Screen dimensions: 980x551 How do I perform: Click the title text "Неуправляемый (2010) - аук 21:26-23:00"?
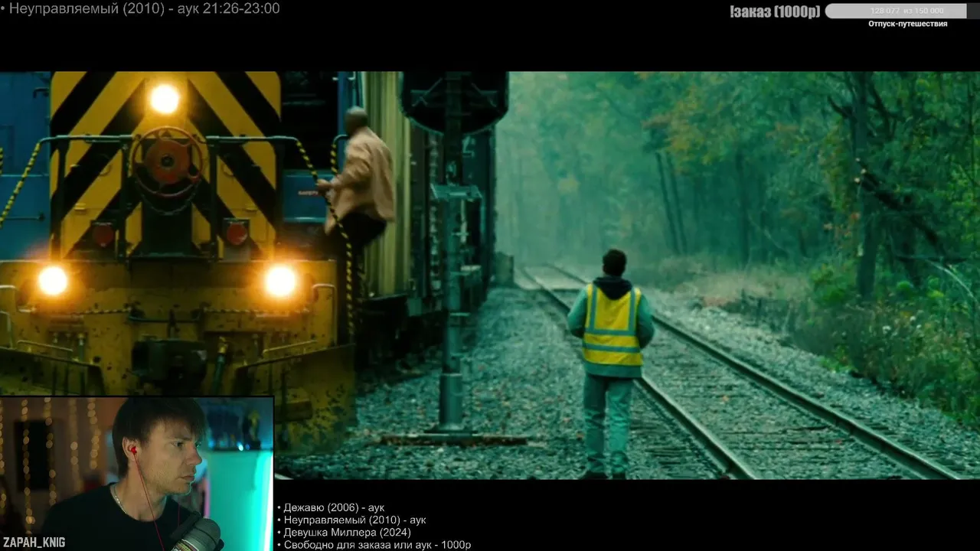coord(144,8)
